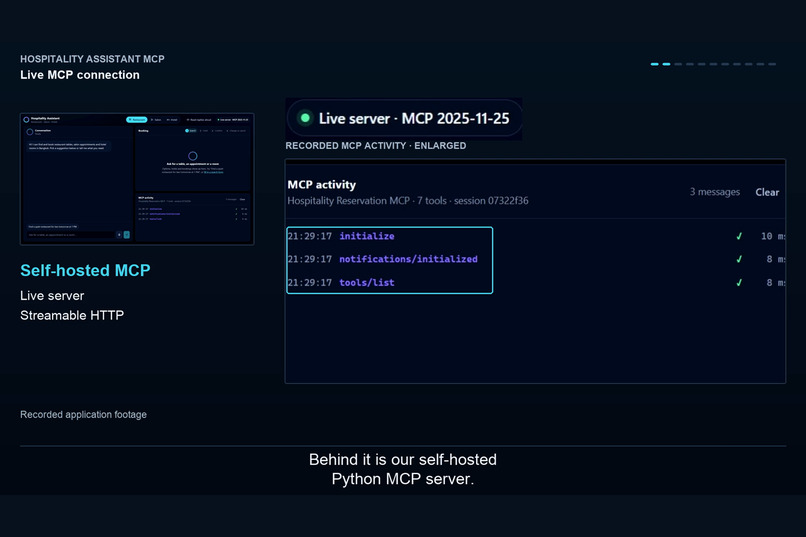Clear the MCP activity log
The image size is (806, 537).
tap(767, 192)
